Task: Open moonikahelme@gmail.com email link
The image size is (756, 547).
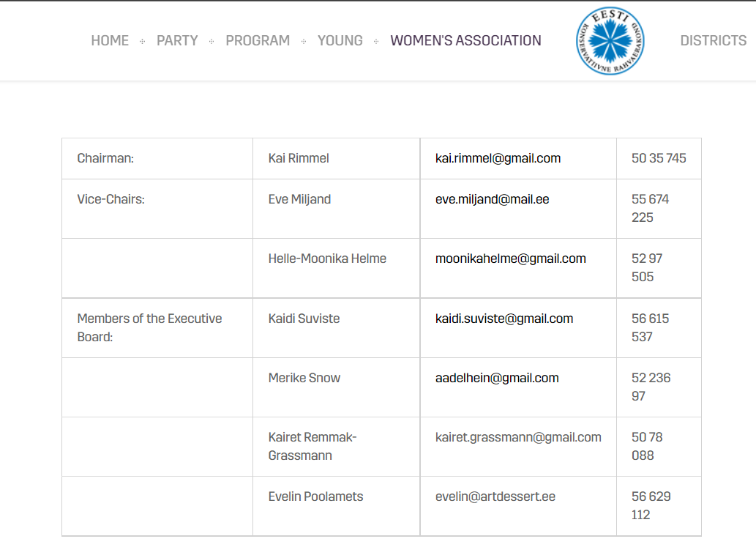Action: [x=510, y=258]
